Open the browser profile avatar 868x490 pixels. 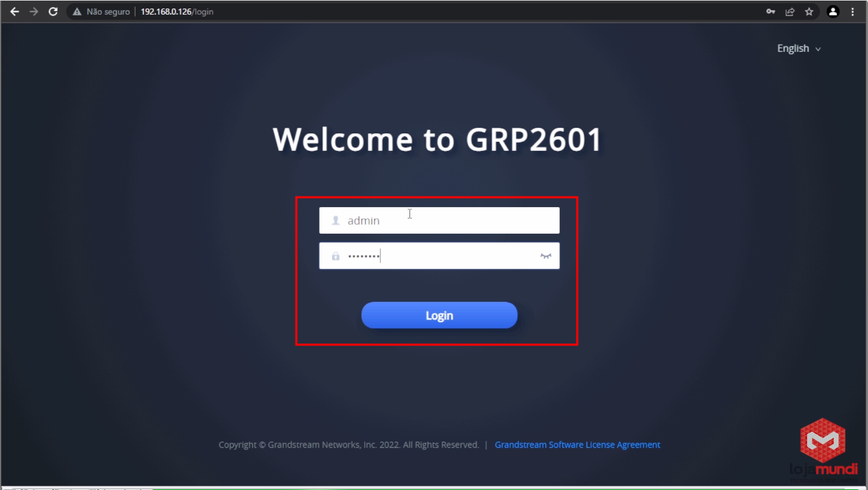pos(833,12)
